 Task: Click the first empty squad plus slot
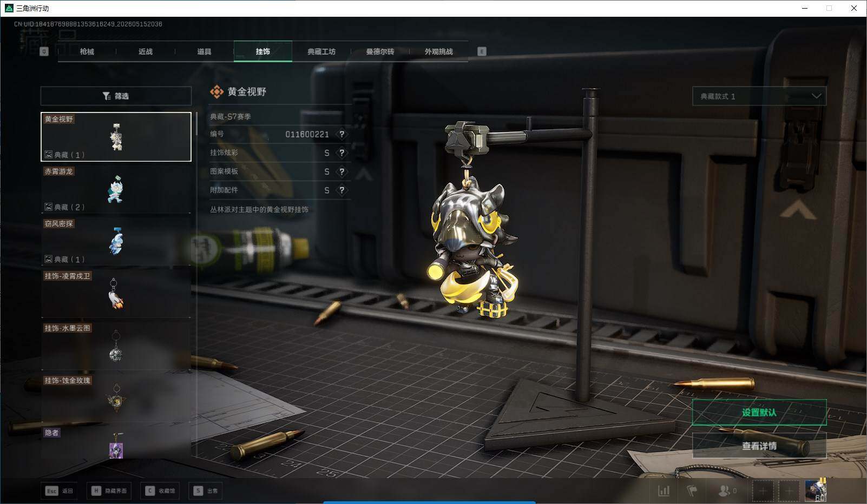(763, 491)
